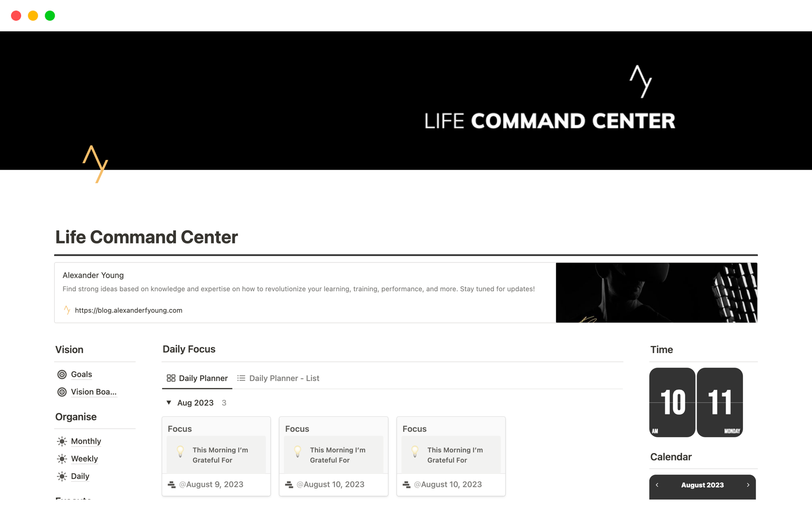Go to previous month in calendar
The width and height of the screenshot is (812, 508).
(657, 485)
